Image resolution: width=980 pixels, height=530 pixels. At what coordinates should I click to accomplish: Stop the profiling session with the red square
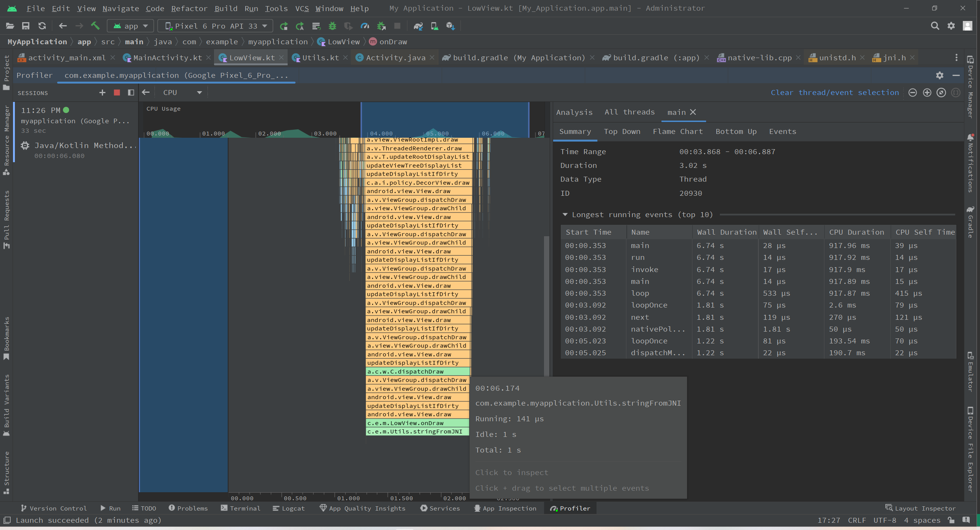click(117, 92)
